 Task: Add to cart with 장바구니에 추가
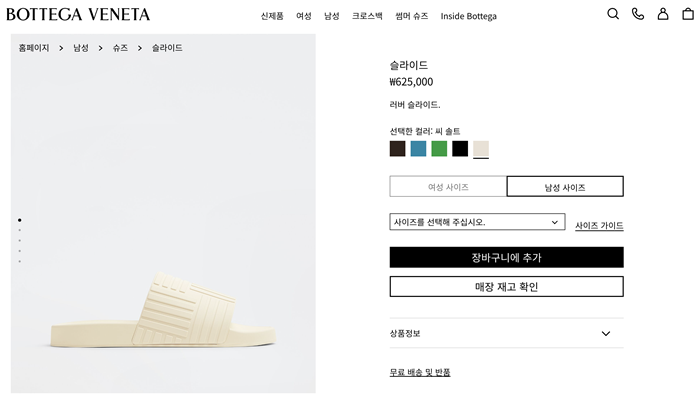(506, 258)
